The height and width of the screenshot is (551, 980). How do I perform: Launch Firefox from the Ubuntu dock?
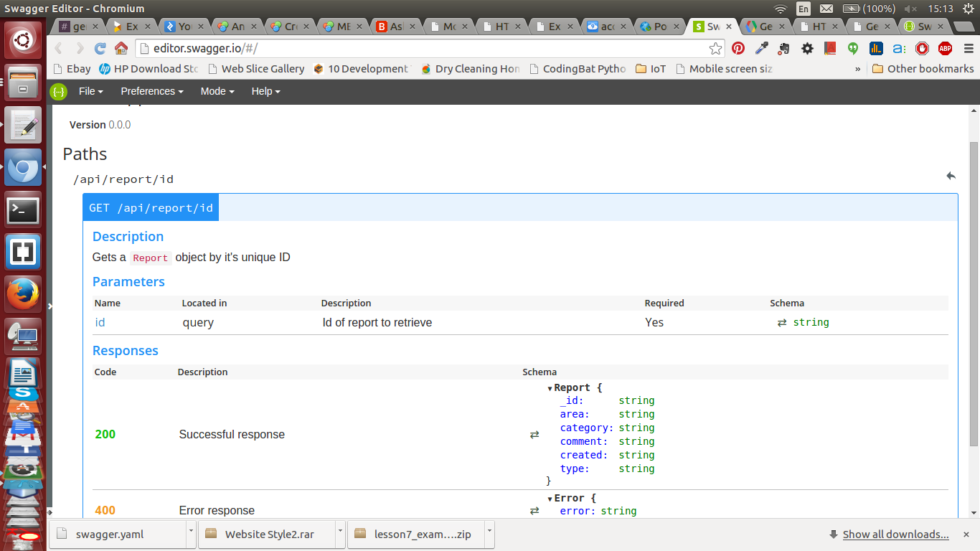[x=23, y=294]
